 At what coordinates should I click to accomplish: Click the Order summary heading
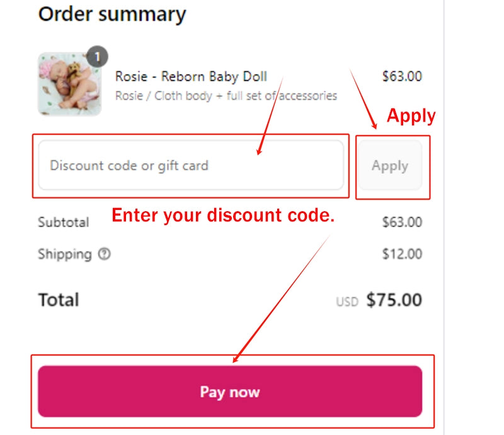pos(112,14)
